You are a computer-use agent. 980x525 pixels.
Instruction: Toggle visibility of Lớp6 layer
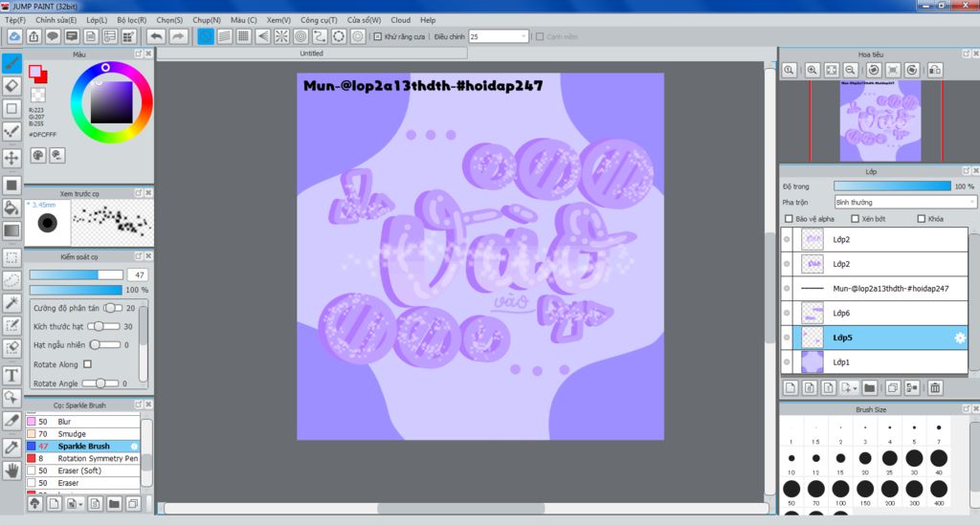coord(787,313)
